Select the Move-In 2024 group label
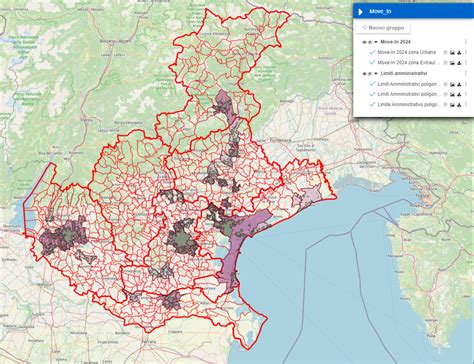The height and width of the screenshot is (364, 474). click(395, 42)
